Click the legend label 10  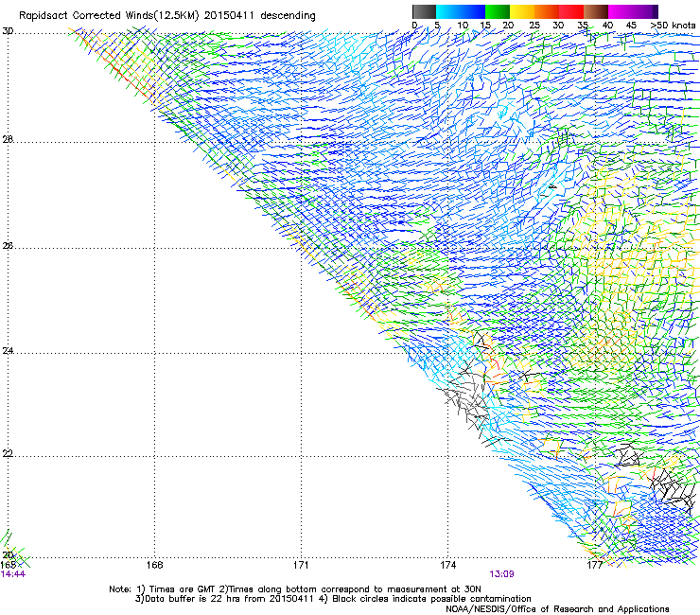coord(463,26)
